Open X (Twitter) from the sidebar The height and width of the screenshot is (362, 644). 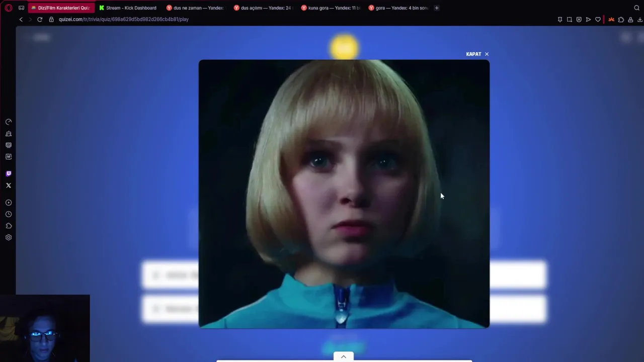(9, 186)
